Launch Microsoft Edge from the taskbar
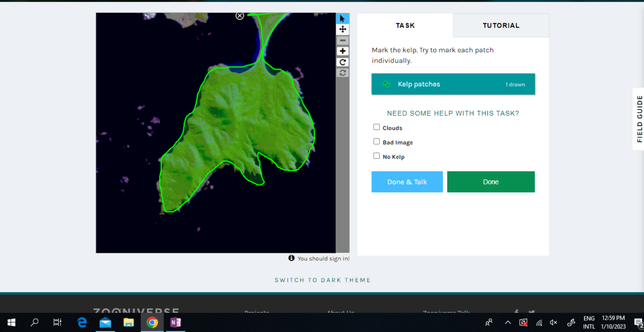 click(82, 322)
